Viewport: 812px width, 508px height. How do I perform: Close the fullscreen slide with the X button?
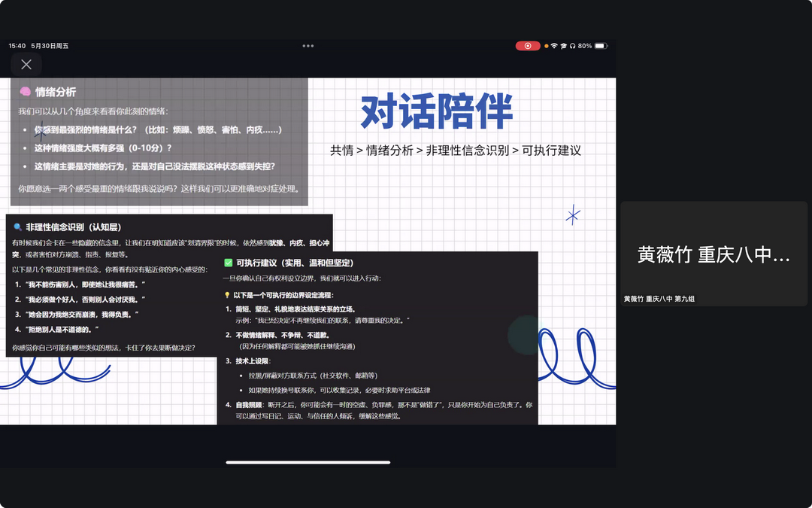click(x=26, y=64)
